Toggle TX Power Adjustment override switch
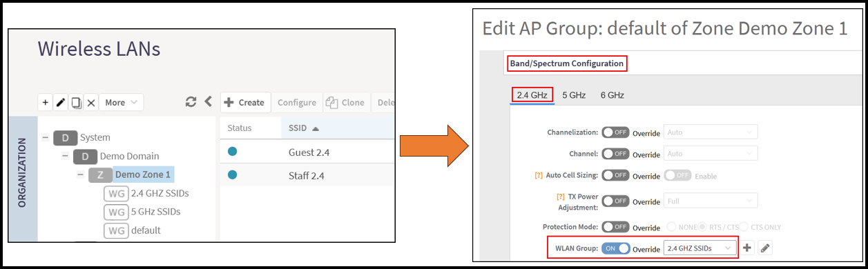The image size is (868, 269). coord(615,201)
